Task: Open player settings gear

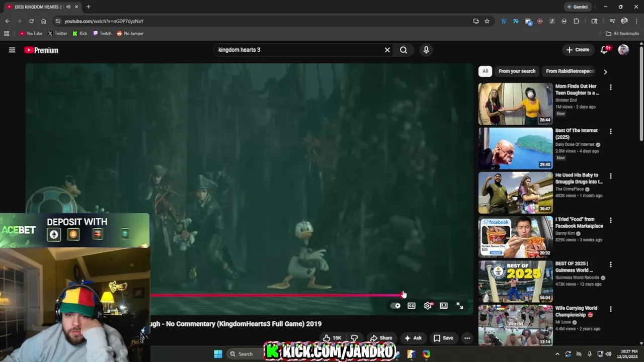Action: point(428,306)
